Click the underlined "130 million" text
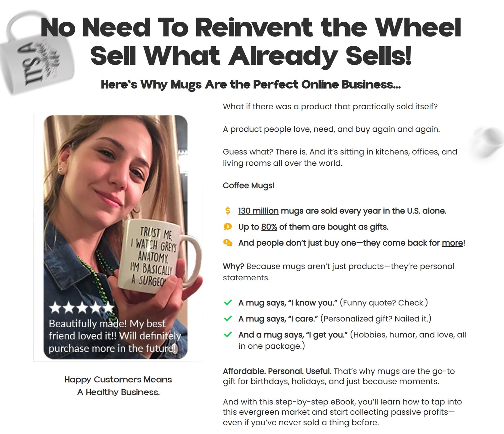504x434 pixels. pyautogui.click(x=258, y=211)
